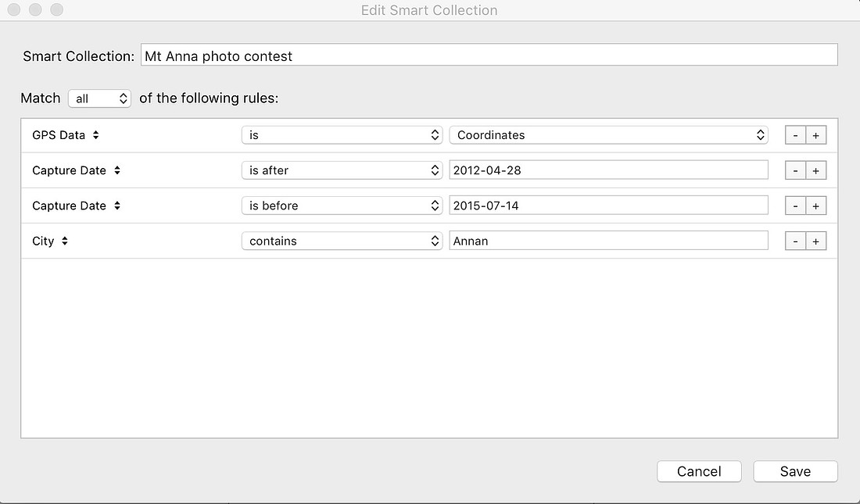The image size is (860, 504).
Task: Open the Match 'all' dropdown
Action: point(99,98)
